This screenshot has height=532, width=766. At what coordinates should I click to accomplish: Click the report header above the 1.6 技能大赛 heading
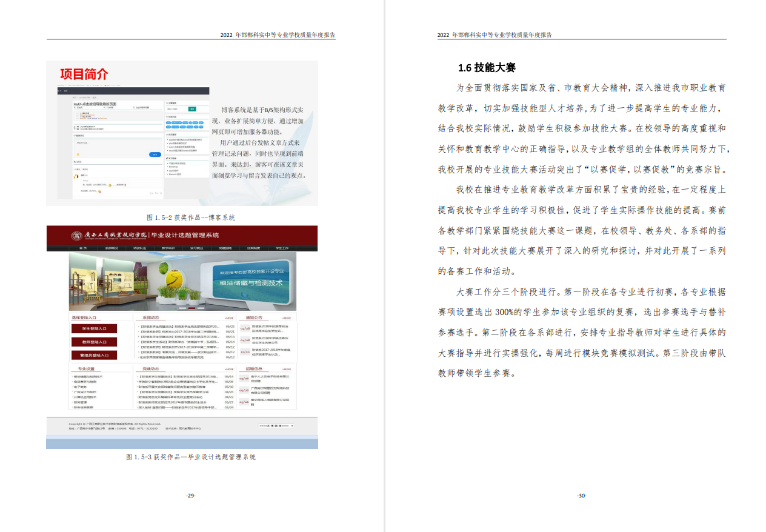pyautogui.click(x=495, y=35)
